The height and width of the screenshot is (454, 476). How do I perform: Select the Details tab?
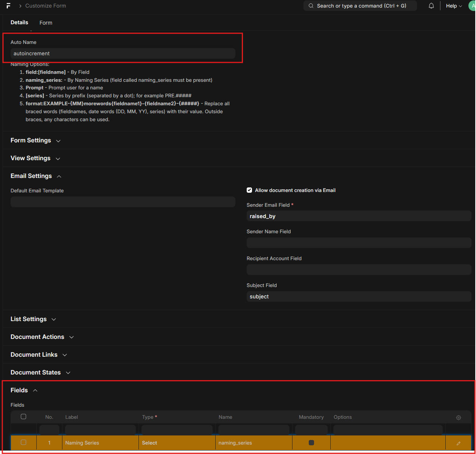(19, 22)
